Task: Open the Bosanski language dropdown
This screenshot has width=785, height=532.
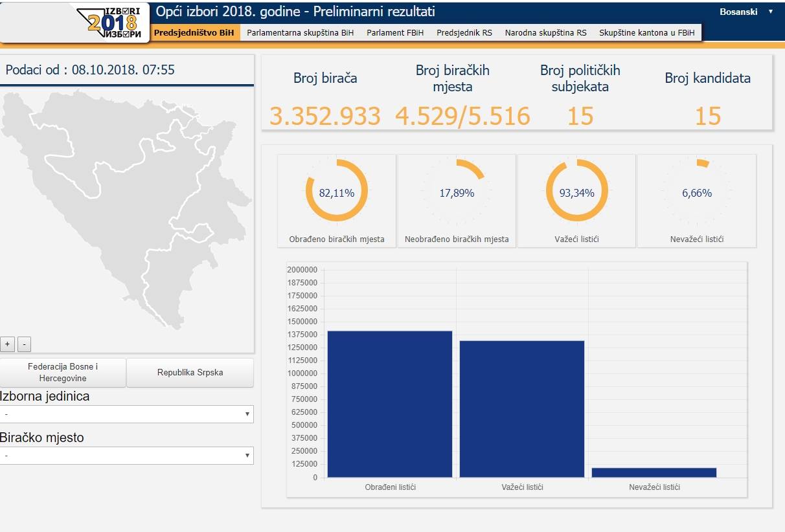Action: click(x=746, y=12)
